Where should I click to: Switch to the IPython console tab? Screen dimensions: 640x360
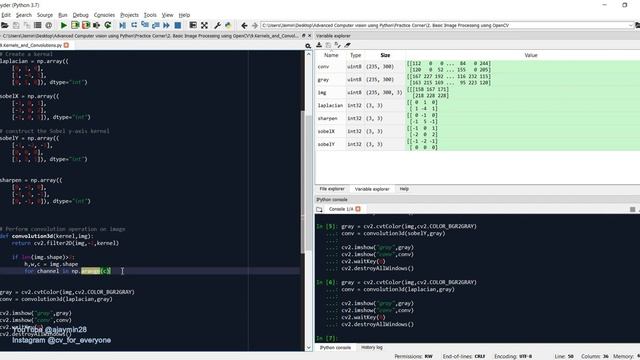[x=335, y=347]
